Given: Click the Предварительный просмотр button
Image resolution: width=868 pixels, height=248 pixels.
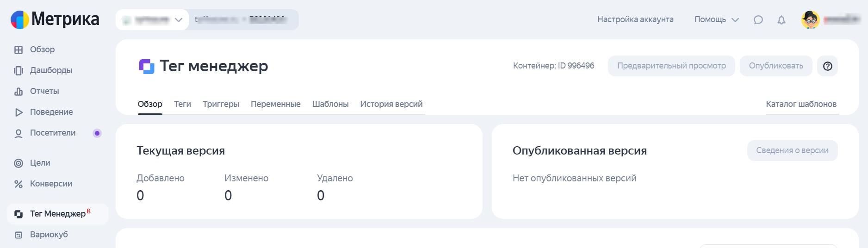Looking at the screenshot, I should tap(671, 66).
